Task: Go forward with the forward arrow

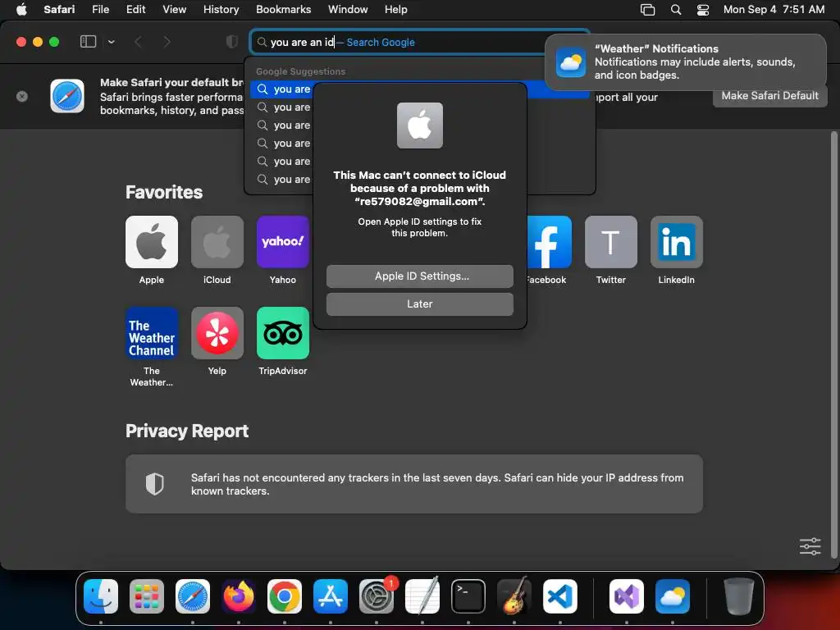Action: tap(167, 42)
